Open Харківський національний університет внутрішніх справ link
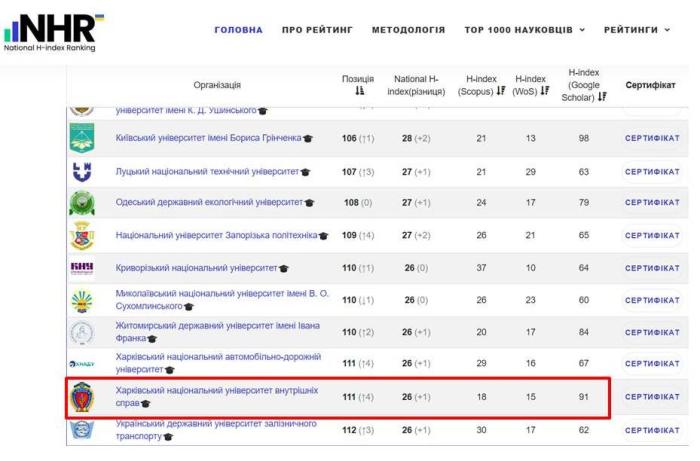 (216, 390)
